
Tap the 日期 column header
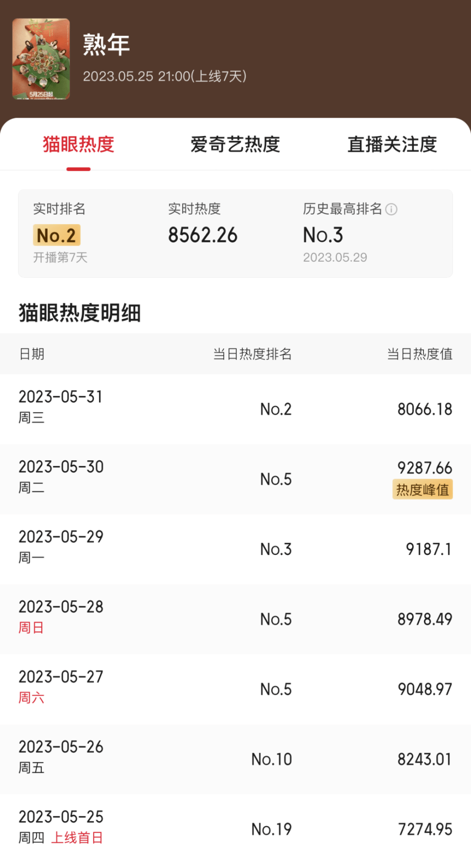pyautogui.click(x=32, y=354)
